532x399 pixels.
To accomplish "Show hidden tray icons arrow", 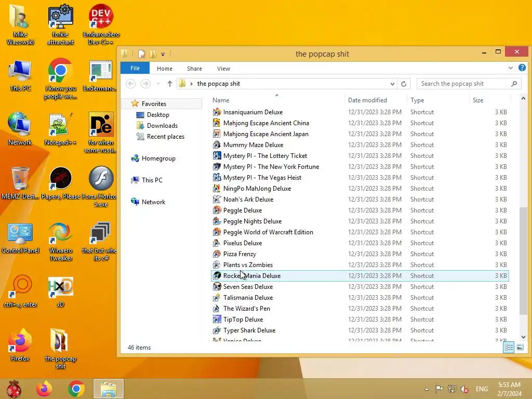I will point(427,389).
